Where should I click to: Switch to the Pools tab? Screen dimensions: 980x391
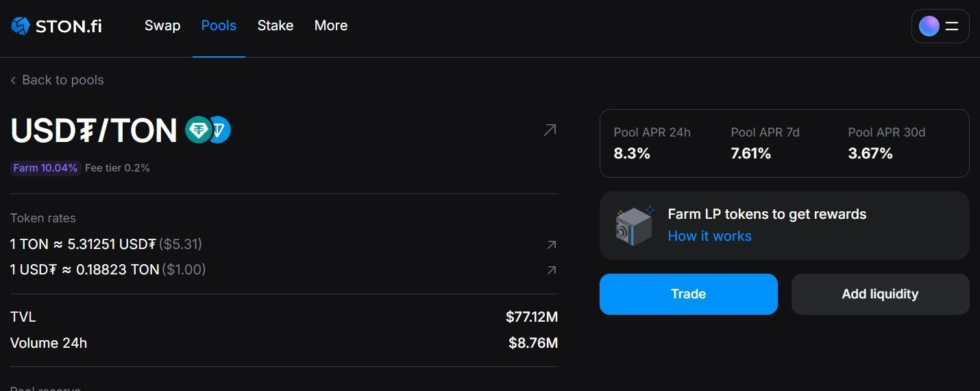tap(219, 25)
